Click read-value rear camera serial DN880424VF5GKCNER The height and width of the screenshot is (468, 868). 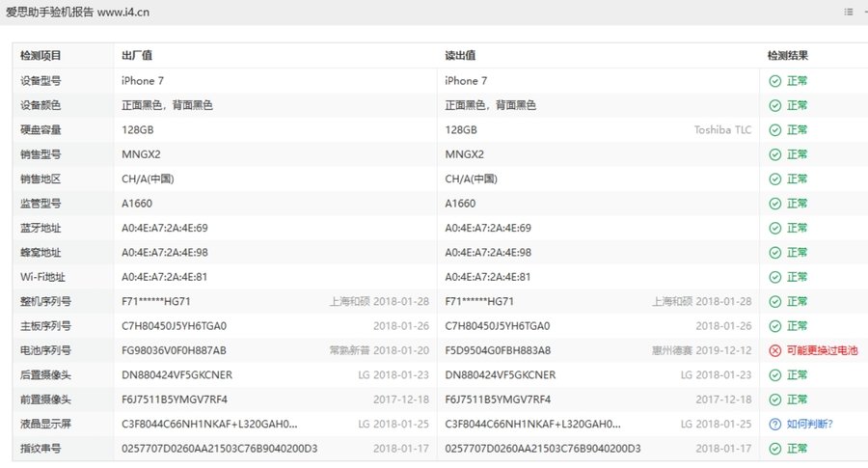[x=500, y=375]
